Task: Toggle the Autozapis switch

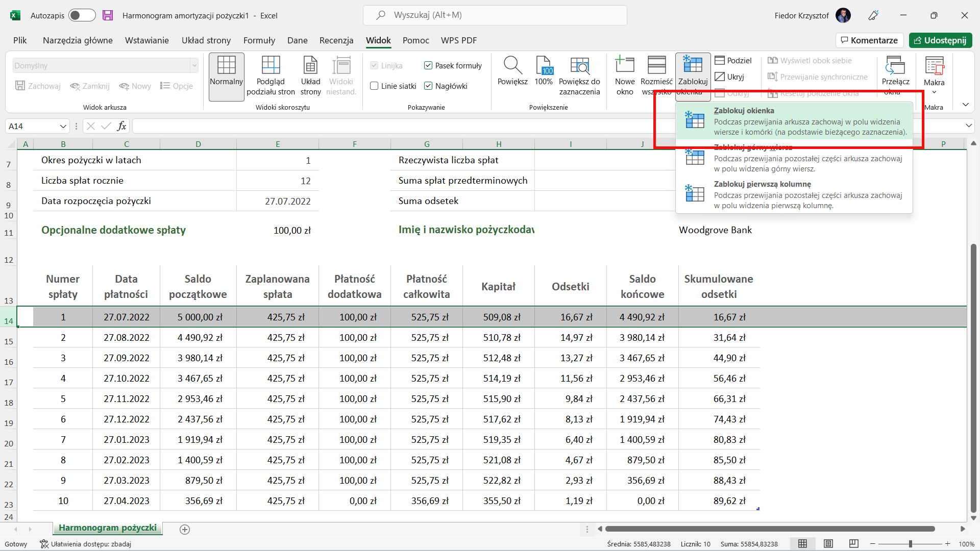Action: point(82,15)
